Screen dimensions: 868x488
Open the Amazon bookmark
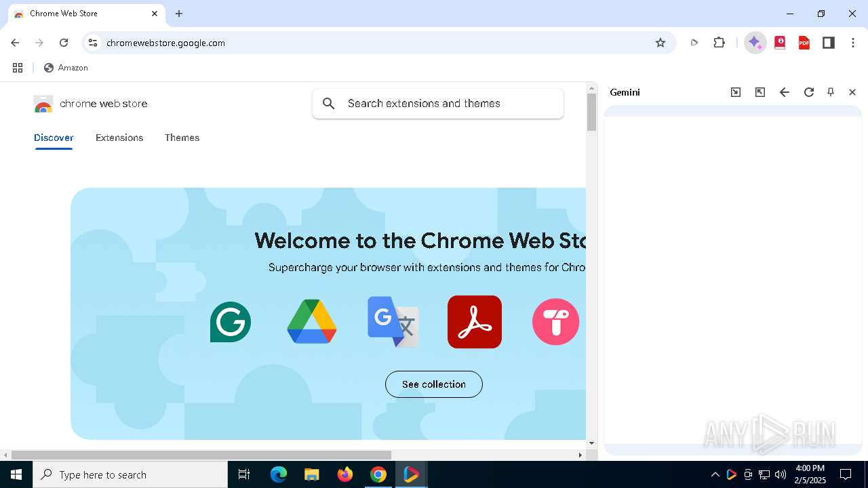click(66, 68)
